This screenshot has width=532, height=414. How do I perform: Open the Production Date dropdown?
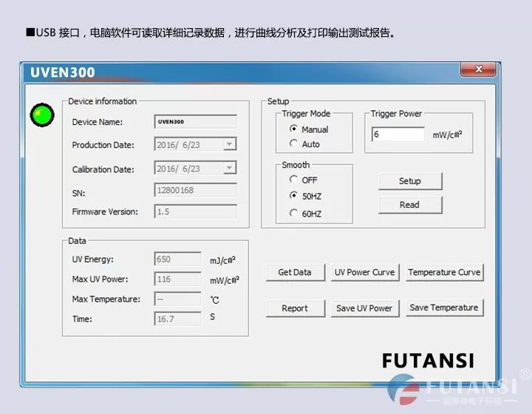(230, 145)
